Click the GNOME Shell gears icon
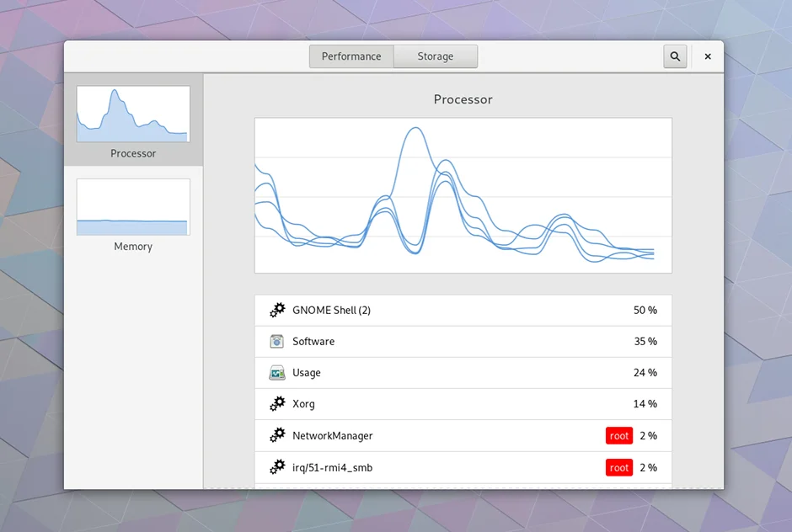This screenshot has width=792, height=532. point(277,311)
